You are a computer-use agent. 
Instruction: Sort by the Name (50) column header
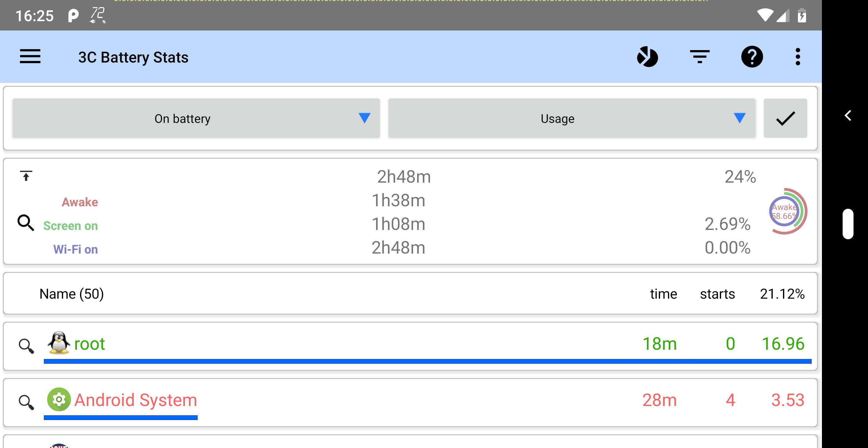(71, 294)
